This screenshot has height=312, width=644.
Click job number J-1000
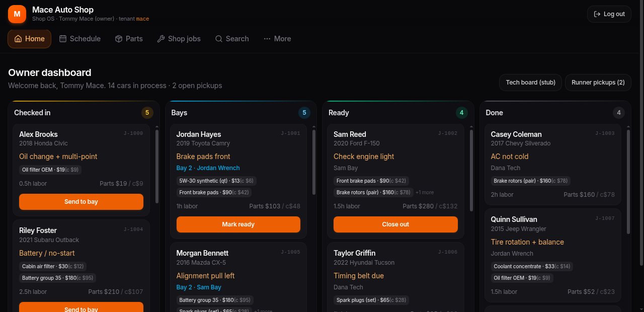(x=133, y=133)
